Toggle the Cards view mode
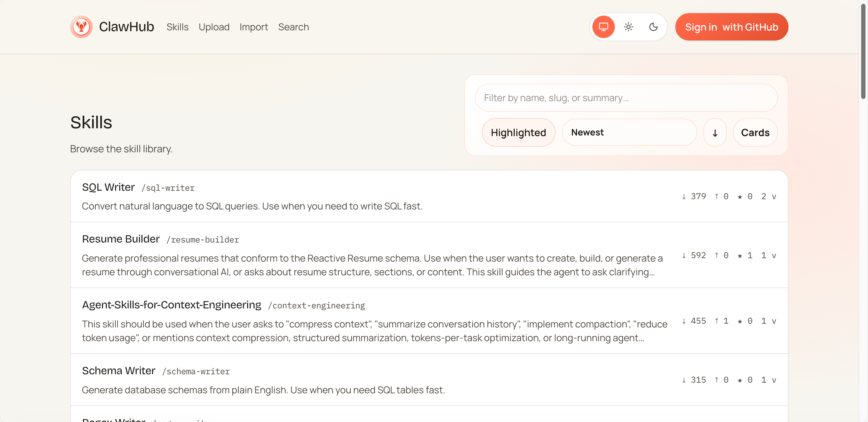Screen dimensions: 868x422 pos(755,133)
